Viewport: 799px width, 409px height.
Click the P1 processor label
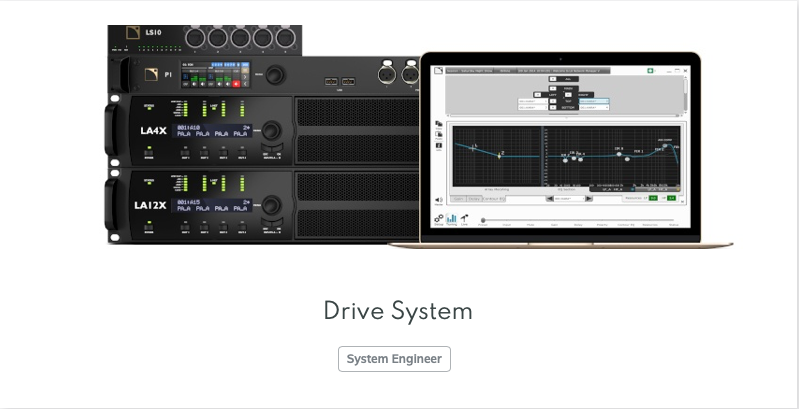(x=168, y=74)
